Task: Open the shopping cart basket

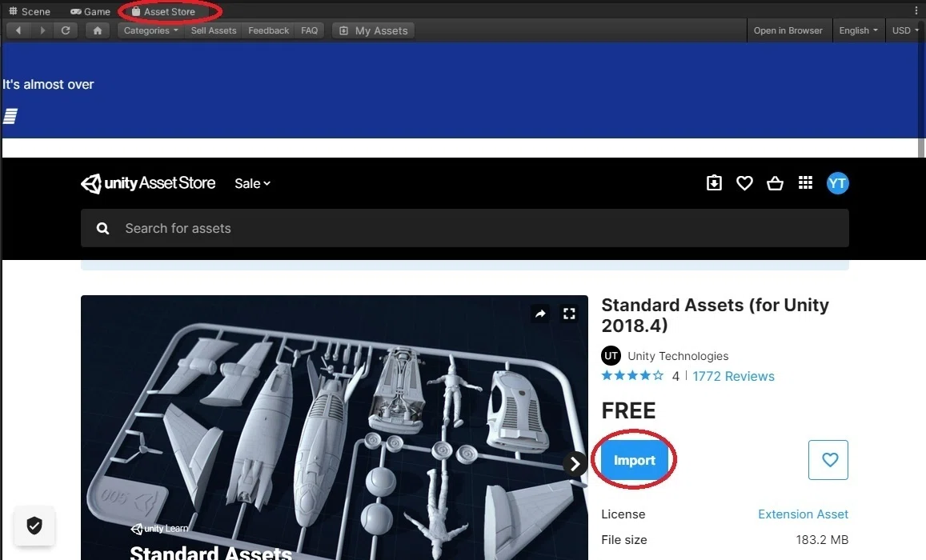Action: [x=775, y=183]
